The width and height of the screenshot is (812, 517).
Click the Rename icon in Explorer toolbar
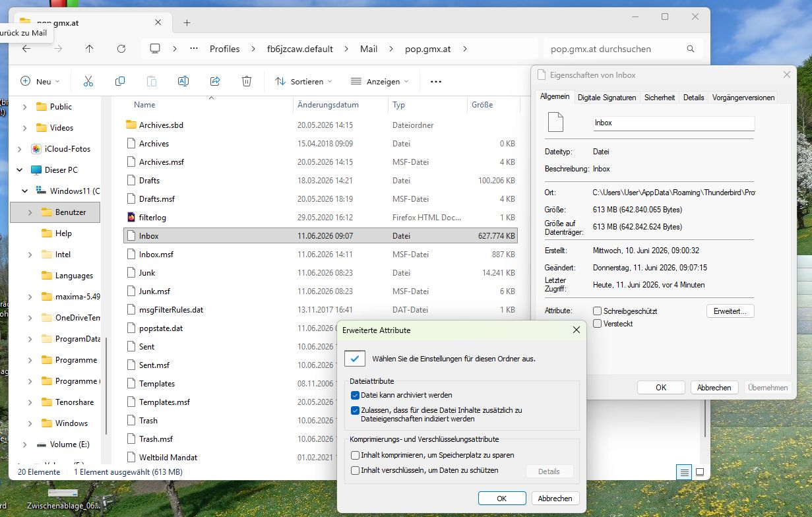pyautogui.click(x=183, y=81)
